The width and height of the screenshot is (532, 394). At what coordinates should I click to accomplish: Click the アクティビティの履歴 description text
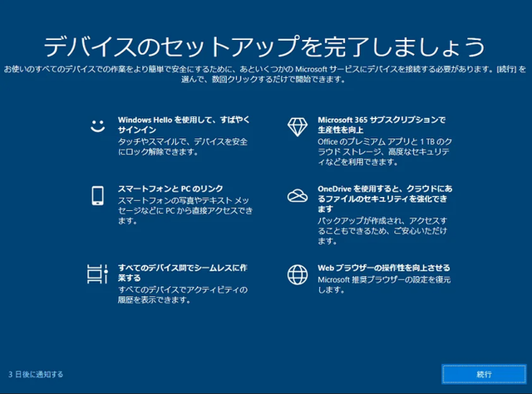[x=183, y=294]
